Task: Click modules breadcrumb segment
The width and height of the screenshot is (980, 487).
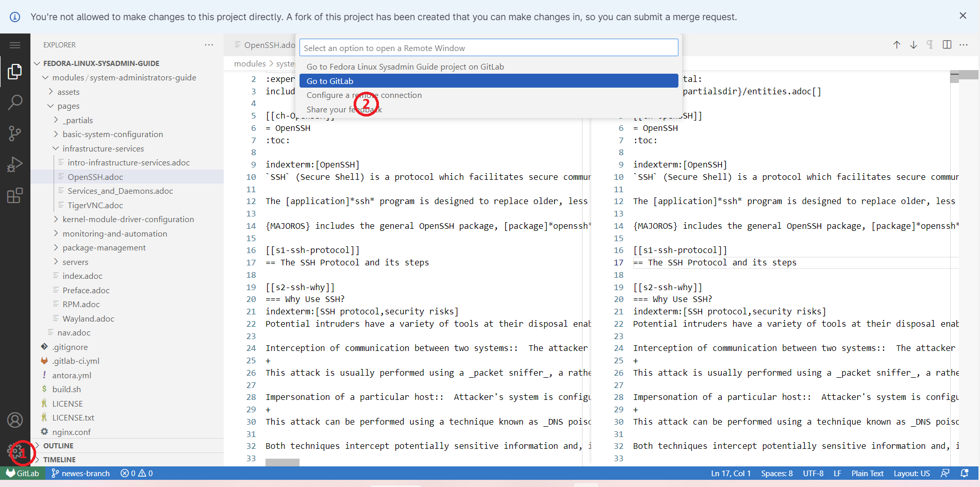Action: (250, 63)
